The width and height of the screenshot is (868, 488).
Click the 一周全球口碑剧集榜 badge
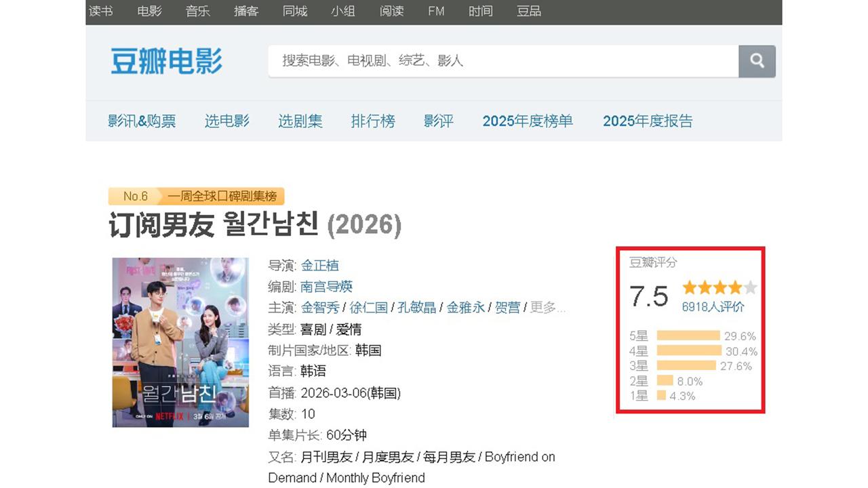point(222,197)
